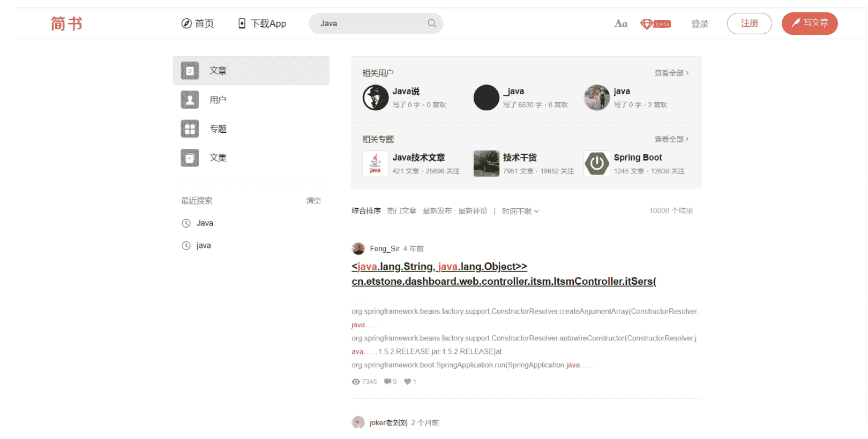Clear recent searches with 清空
Viewport: 868px width, 439px height.
pos(313,201)
